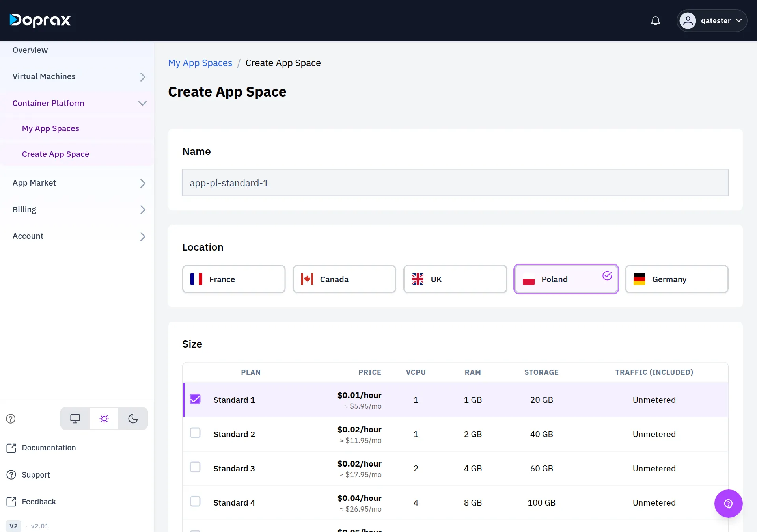Select Germany location option

[x=677, y=279]
